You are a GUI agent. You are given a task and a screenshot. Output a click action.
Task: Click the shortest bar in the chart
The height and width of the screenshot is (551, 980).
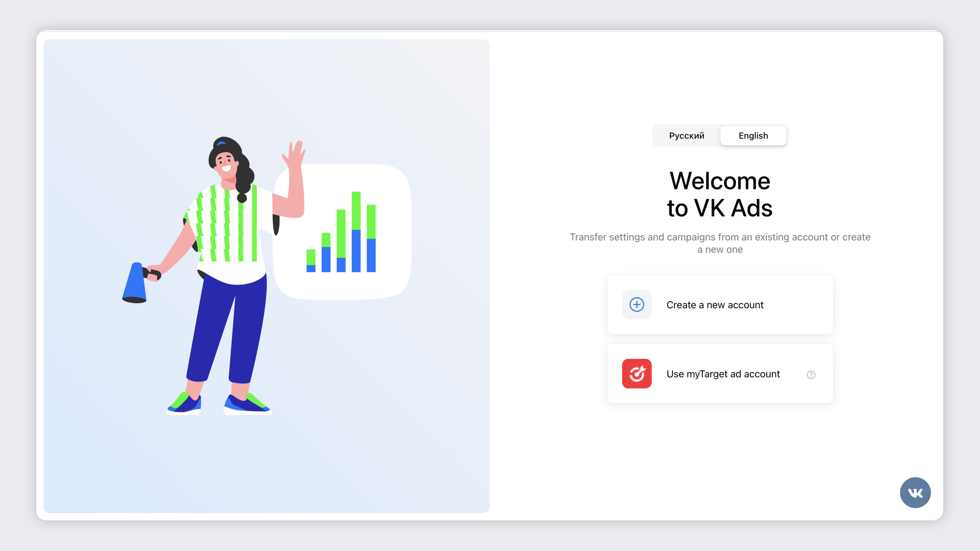pyautogui.click(x=311, y=261)
